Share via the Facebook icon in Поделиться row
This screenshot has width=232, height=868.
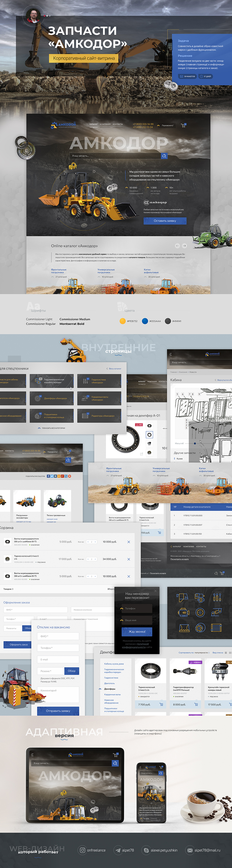click(x=48, y=476)
